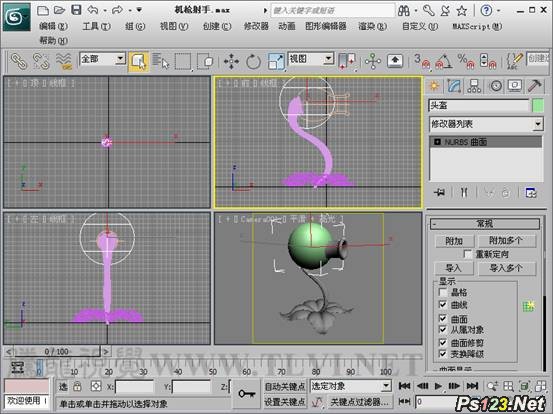Click the Configure Modifier Sets icon
The image size is (553, 414).
pos(531,193)
